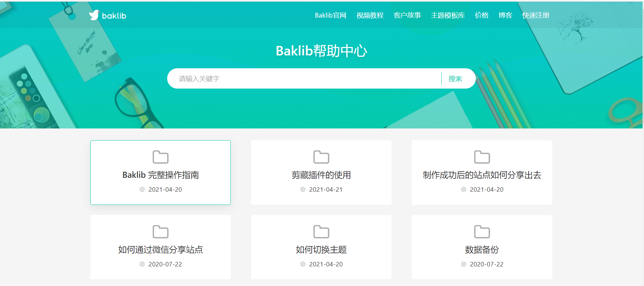The image size is (644, 286).
Task: Click the Baklib帮助中心 heading
Action: [x=321, y=51]
